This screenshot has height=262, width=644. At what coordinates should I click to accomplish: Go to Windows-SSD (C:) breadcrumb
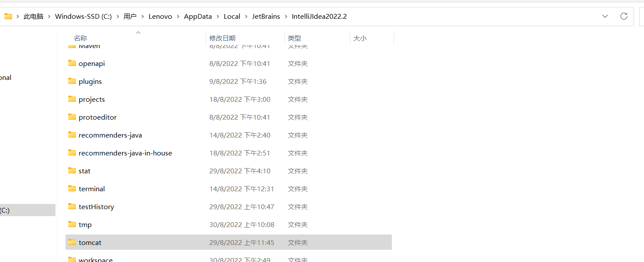[x=83, y=17]
